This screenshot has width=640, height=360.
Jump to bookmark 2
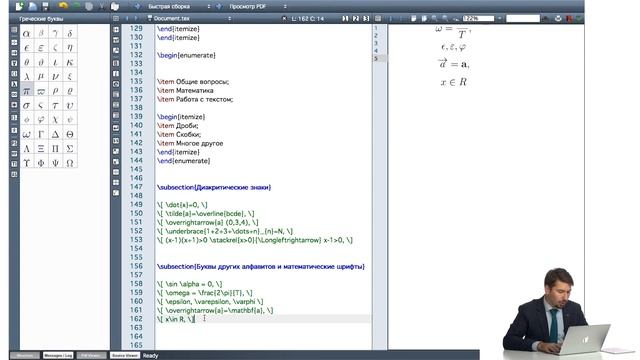tap(356, 18)
